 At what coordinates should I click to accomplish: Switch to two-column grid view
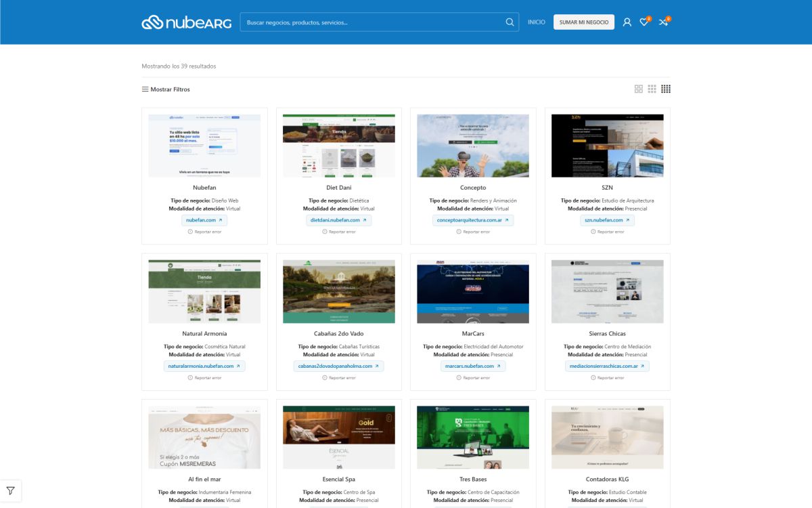[639, 89]
